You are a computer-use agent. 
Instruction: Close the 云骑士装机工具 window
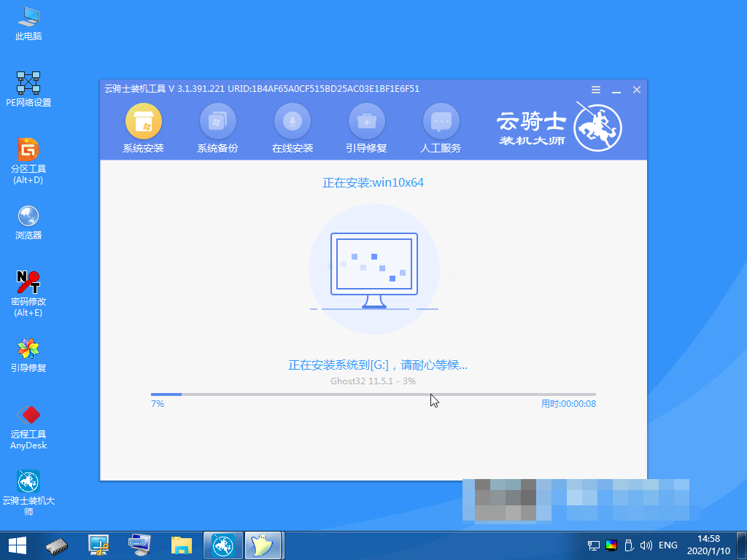[x=636, y=90]
